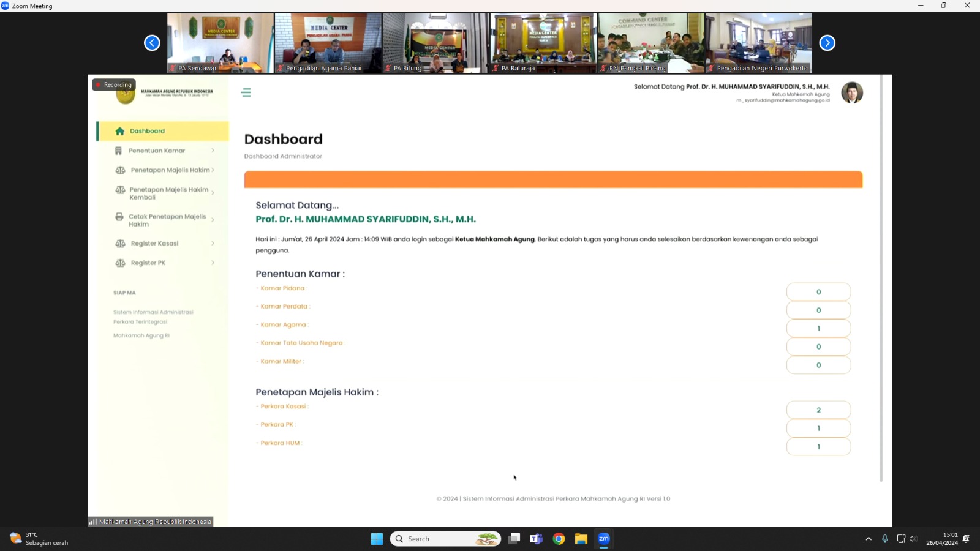Expand the Register PK submenu
Image resolution: width=980 pixels, height=551 pixels.
pyautogui.click(x=213, y=263)
